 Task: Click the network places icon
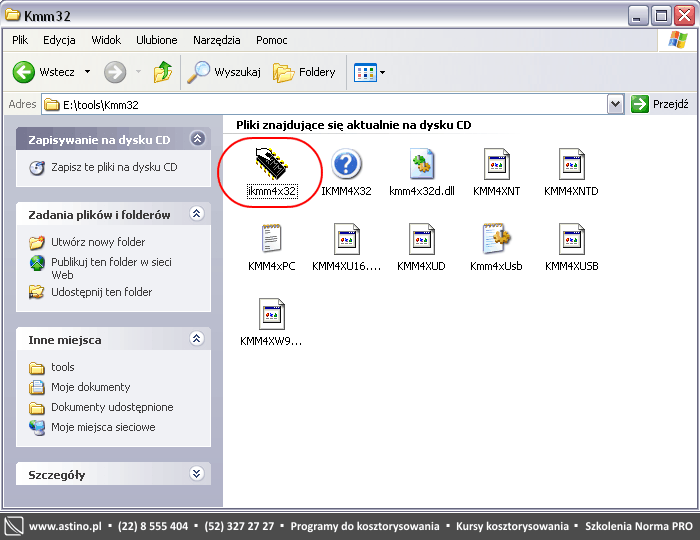point(37,428)
